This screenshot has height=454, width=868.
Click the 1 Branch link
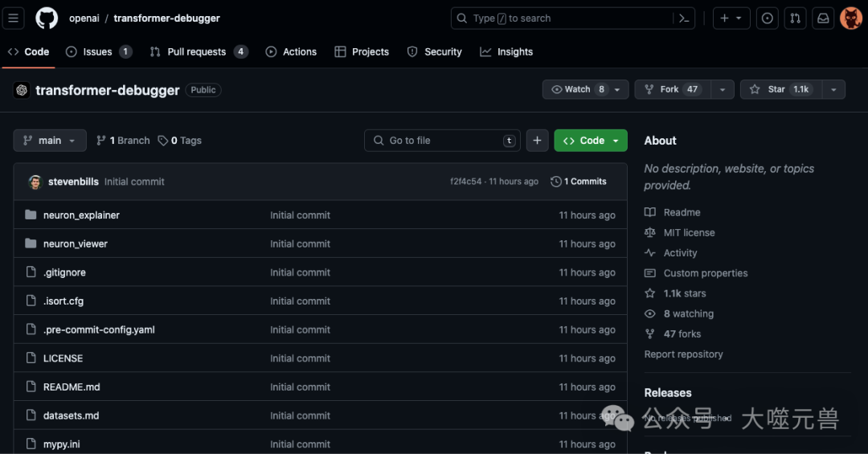[123, 141]
